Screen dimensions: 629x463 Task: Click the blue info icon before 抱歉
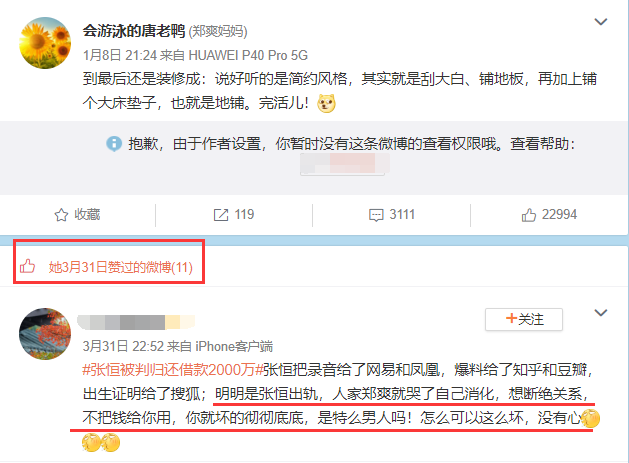tap(114, 143)
